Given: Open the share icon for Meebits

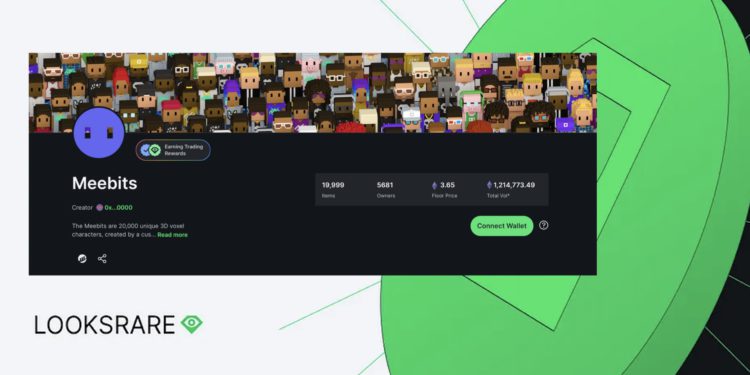Looking at the screenshot, I should [x=102, y=259].
